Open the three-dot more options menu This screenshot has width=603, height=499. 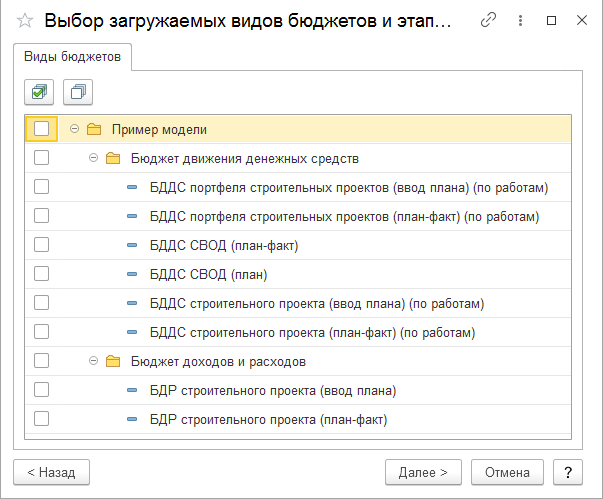point(520,20)
